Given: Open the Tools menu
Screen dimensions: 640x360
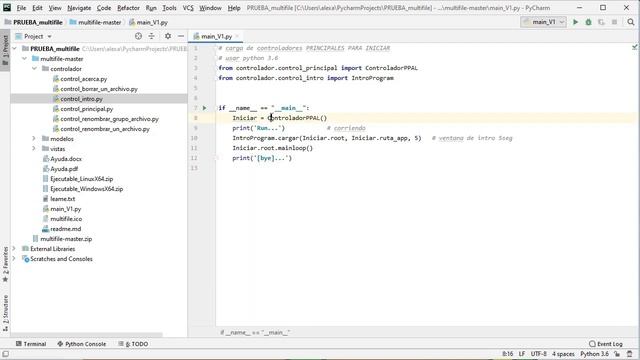Looking at the screenshot, I should [x=169, y=8].
